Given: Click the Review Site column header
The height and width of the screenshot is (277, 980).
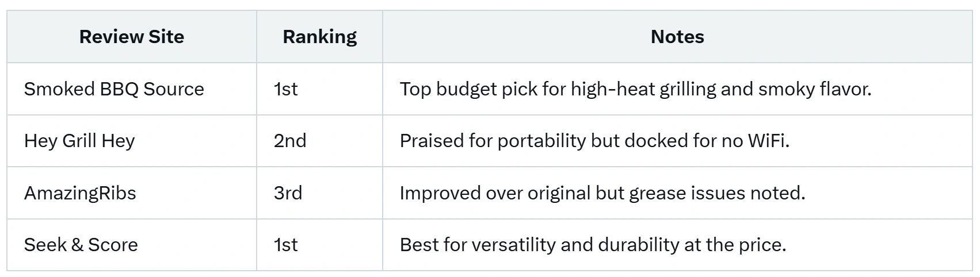Looking at the screenshot, I should (x=132, y=37).
